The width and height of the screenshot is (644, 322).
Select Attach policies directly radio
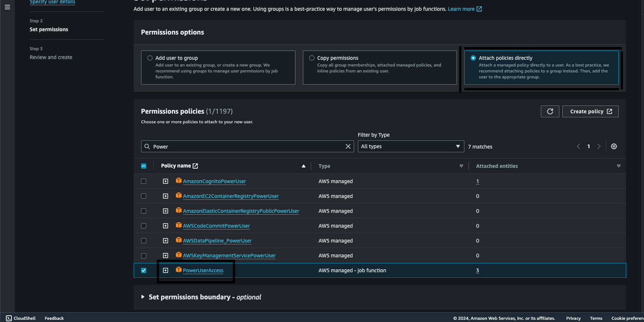coord(473,58)
